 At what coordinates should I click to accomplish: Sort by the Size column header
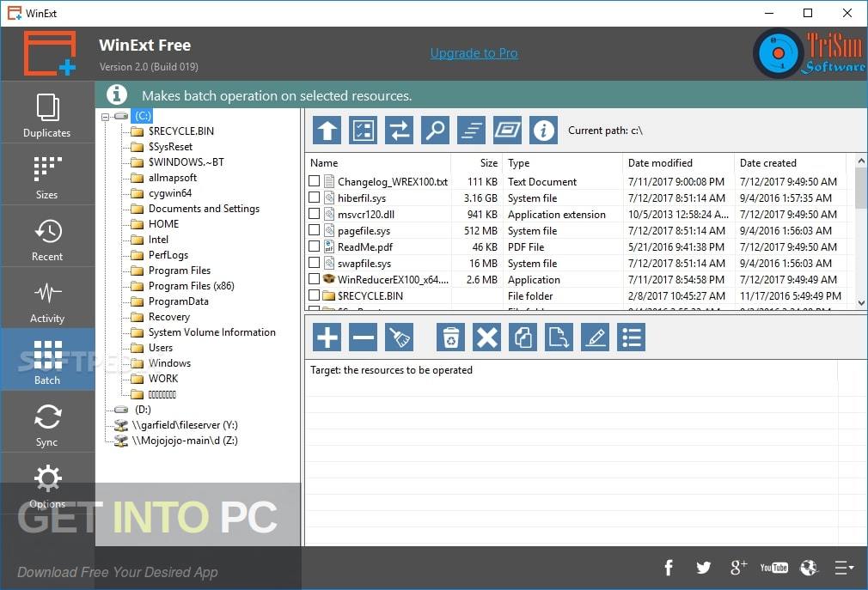pos(476,163)
